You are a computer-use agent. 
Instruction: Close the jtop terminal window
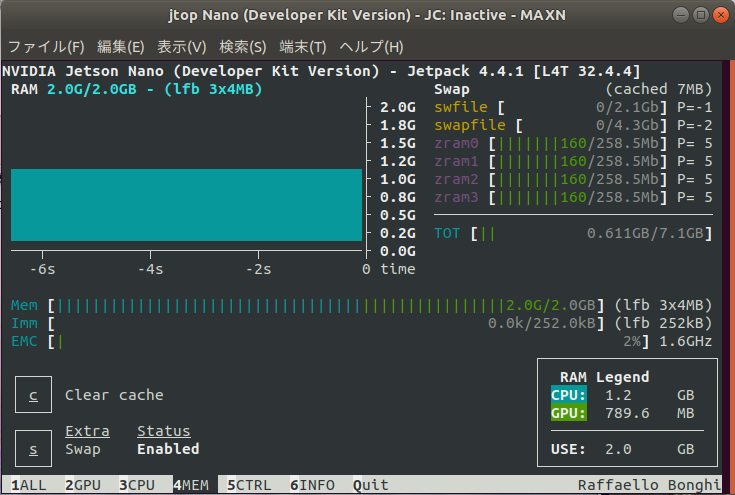pos(720,15)
